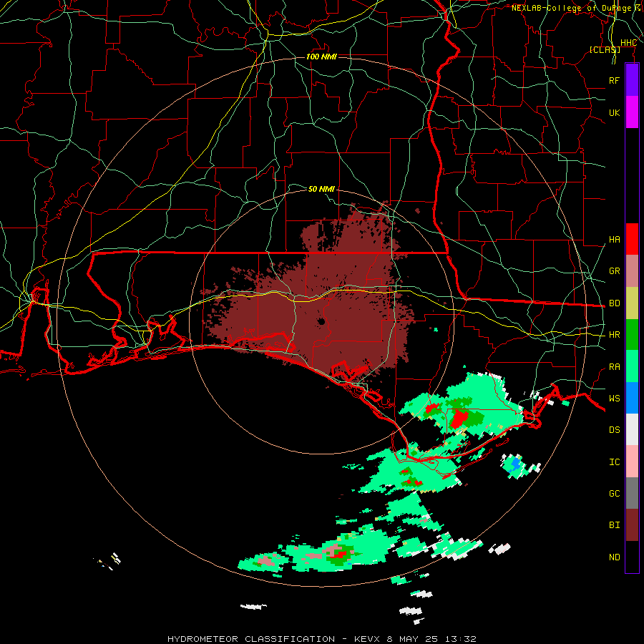Image resolution: width=644 pixels, height=644 pixels.
Task: Click the BI legend label
Action: [614, 525]
